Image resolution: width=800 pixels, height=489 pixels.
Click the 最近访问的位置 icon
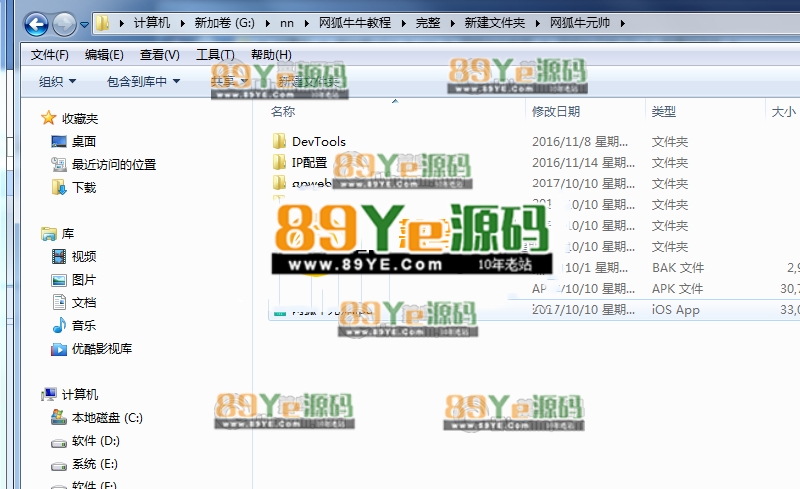pyautogui.click(x=59, y=164)
